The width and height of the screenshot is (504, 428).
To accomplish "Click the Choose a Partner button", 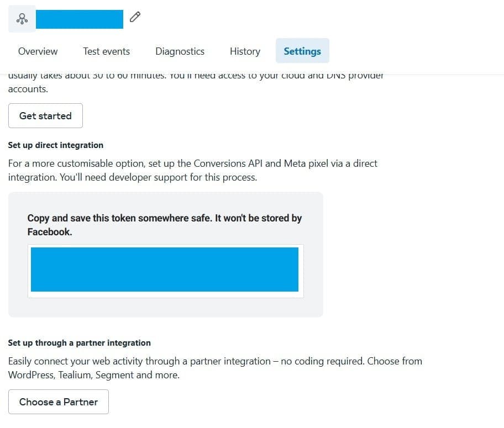I will point(58,401).
